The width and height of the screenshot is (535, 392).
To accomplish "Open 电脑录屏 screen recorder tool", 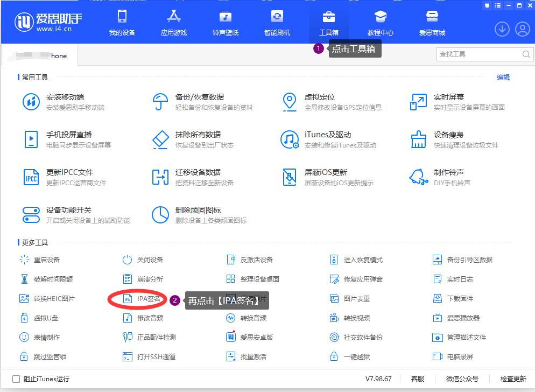I will (x=453, y=357).
